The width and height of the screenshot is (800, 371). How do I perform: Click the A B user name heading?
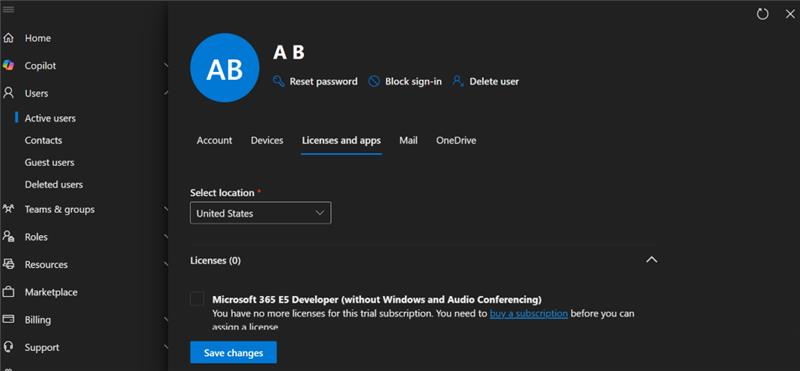pos(289,52)
